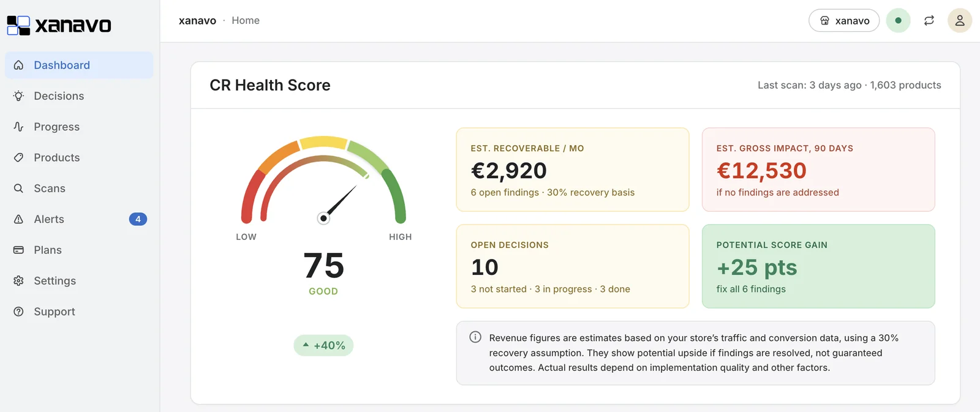Click the Alerts badge showing 4
The height and width of the screenshot is (412, 980).
(138, 219)
